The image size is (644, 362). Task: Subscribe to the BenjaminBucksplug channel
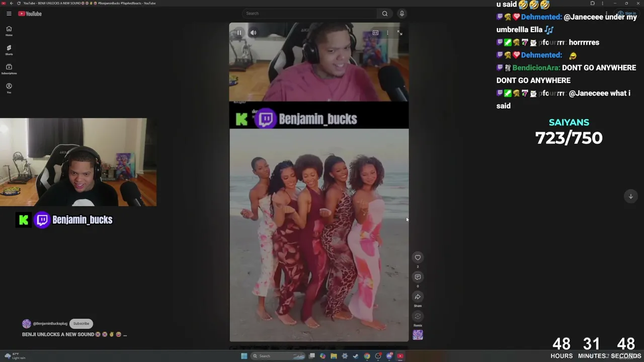[81, 323]
